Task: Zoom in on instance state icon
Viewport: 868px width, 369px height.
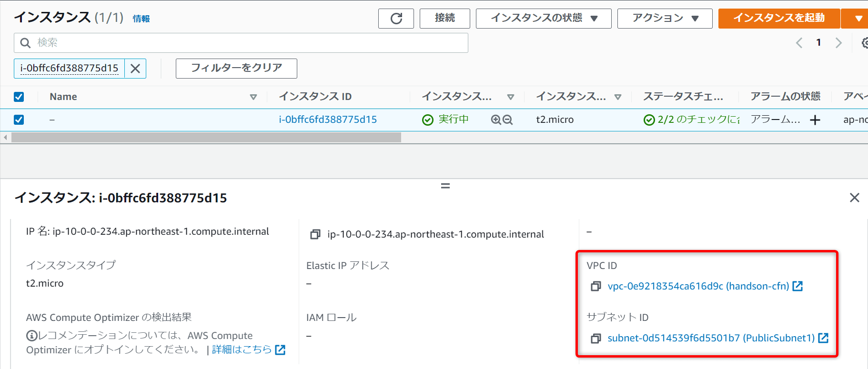Action: click(496, 120)
